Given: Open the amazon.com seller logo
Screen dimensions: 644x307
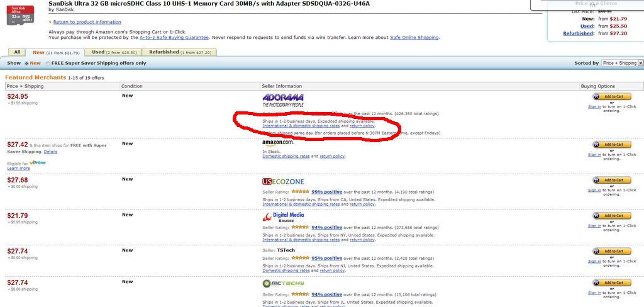Looking at the screenshot, I should coord(277,142).
